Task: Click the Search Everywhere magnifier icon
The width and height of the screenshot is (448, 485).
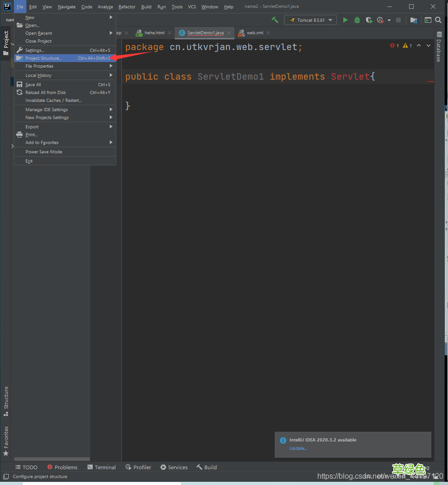Action: 438,20
